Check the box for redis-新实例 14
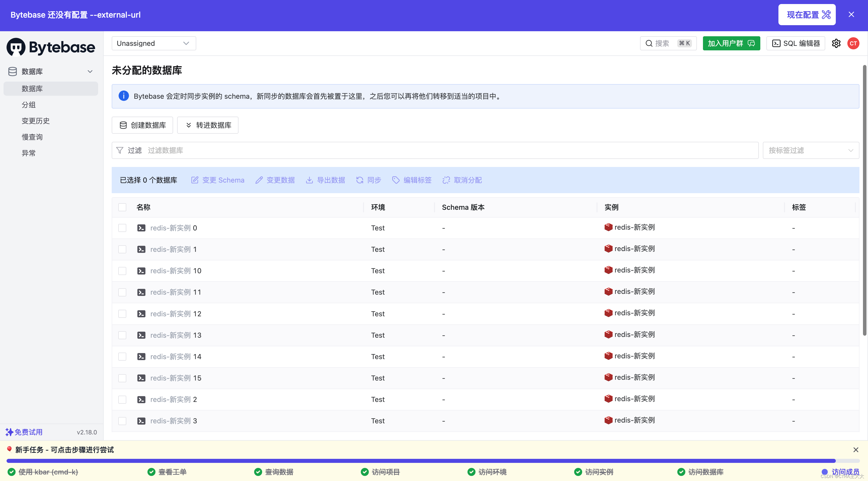The image size is (868, 481). click(x=122, y=357)
